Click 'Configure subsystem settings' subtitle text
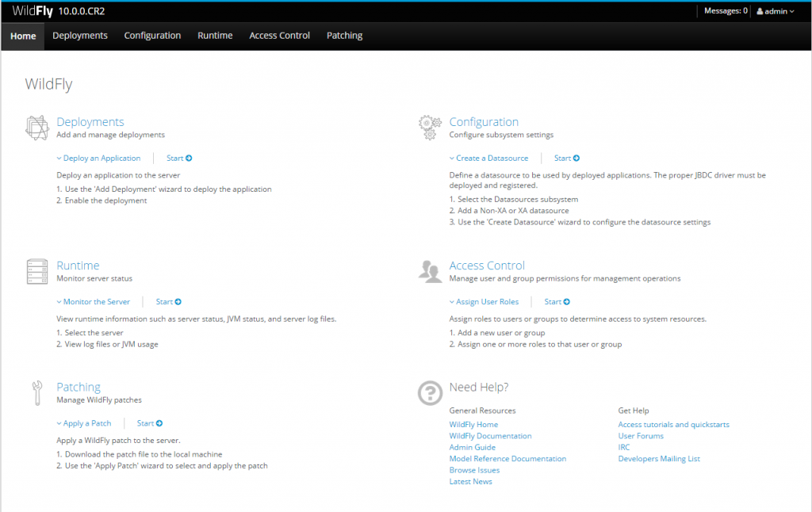The image size is (812, 512). pos(501,135)
